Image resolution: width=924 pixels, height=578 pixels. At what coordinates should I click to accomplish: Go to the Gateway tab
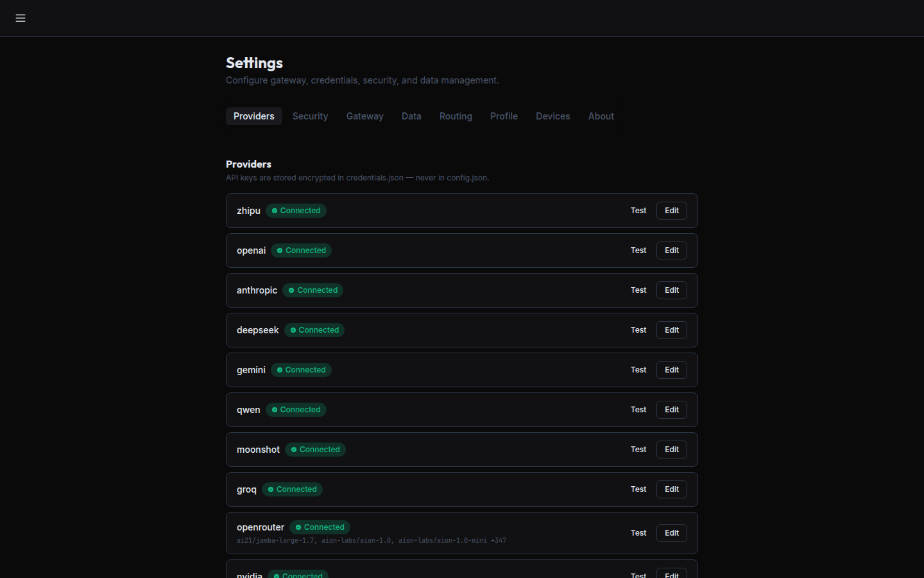(x=365, y=116)
